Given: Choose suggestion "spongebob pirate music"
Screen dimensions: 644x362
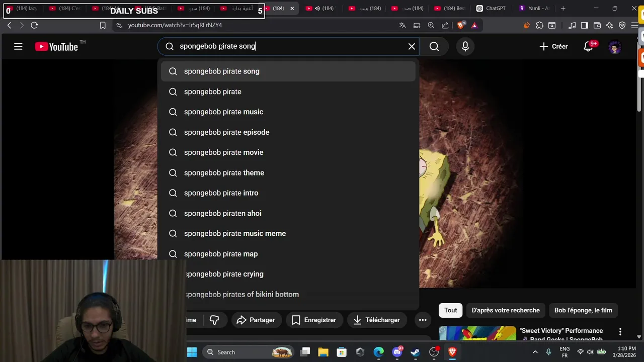Looking at the screenshot, I should point(288,112).
